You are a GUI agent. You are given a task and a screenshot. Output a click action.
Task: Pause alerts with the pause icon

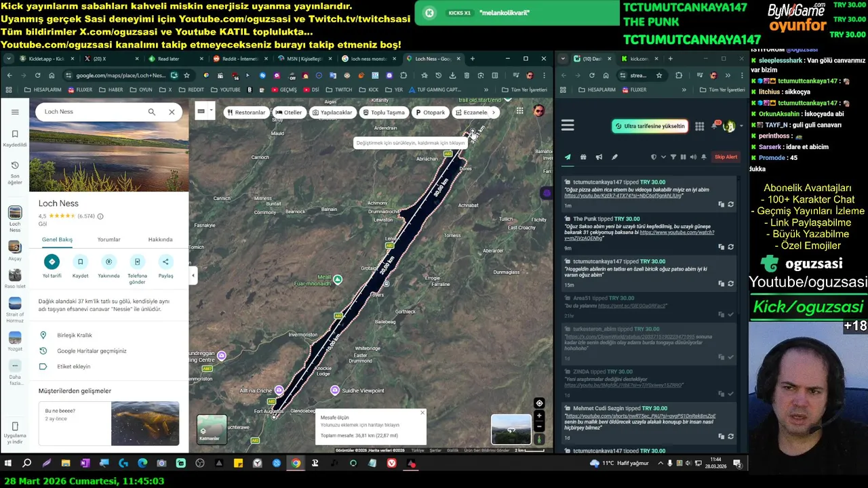(683, 157)
